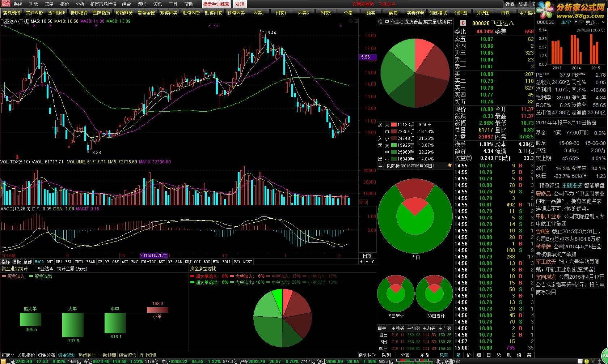Select 清风飘渺 toolbar button
Viewport: 608px width, 364px height.
click(x=12, y=13)
